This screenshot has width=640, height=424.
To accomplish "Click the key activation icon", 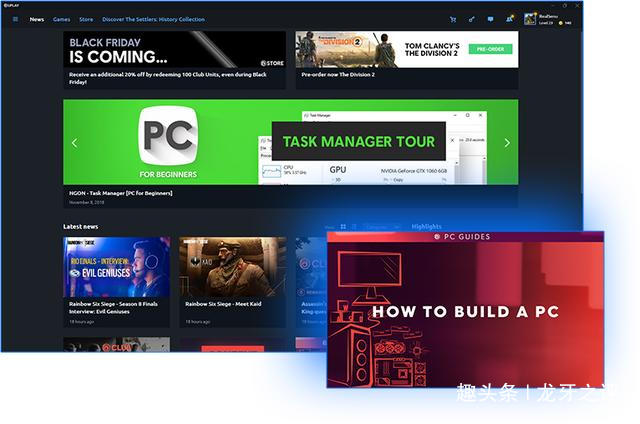I will pyautogui.click(x=471, y=19).
